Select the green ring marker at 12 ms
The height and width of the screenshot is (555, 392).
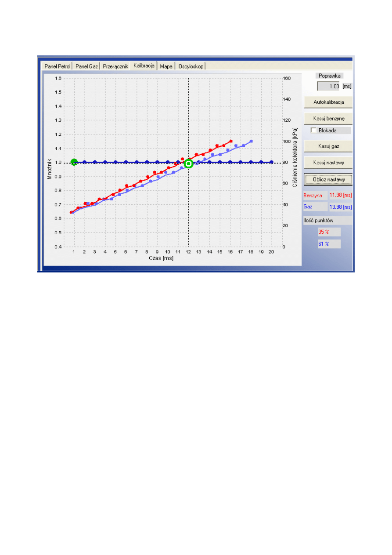[189, 163]
